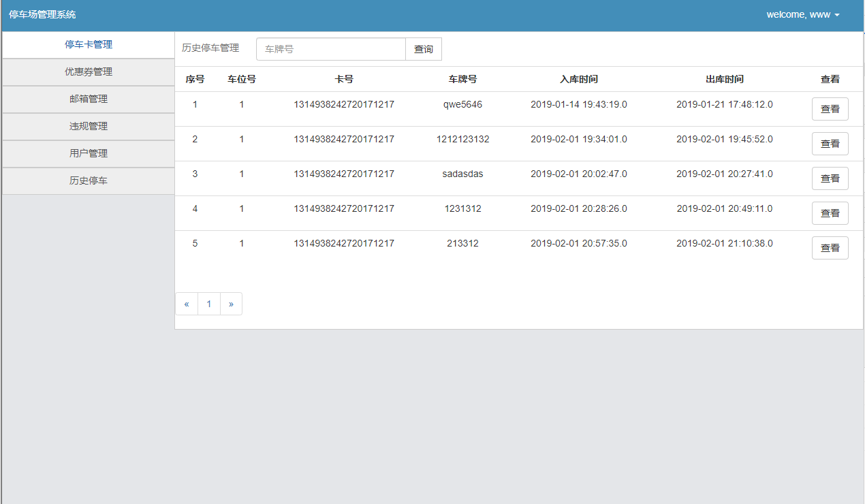This screenshot has height=504, width=865.
Task: Click the 停车场管理系统 brand title
Action: tap(42, 15)
